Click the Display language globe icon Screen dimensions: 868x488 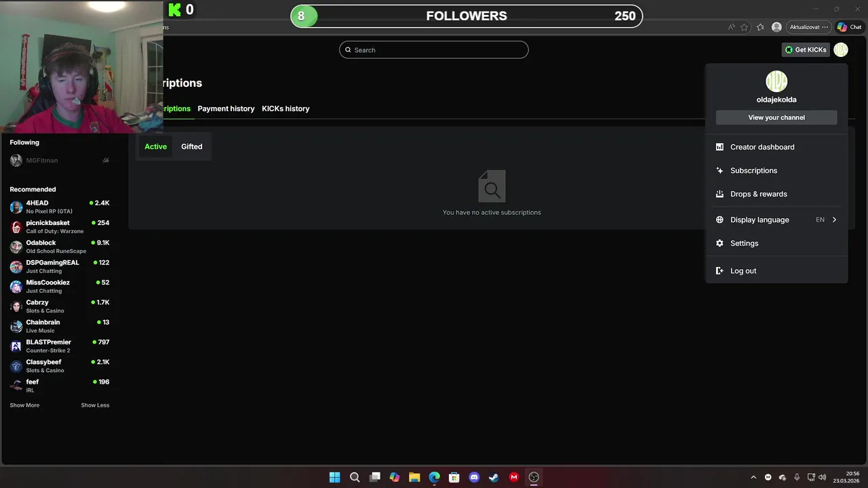(719, 220)
